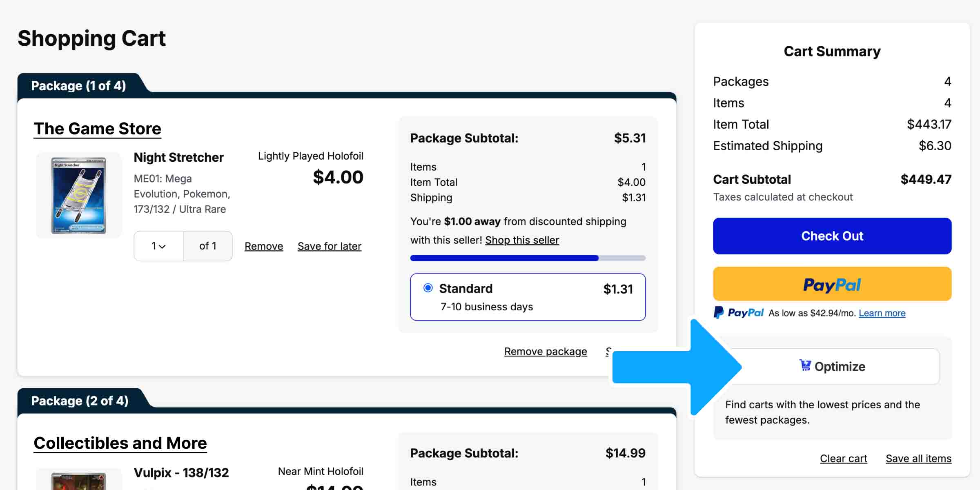The height and width of the screenshot is (490, 980).
Task: Click the PayPal logo icon beside financing text
Action: (x=719, y=313)
